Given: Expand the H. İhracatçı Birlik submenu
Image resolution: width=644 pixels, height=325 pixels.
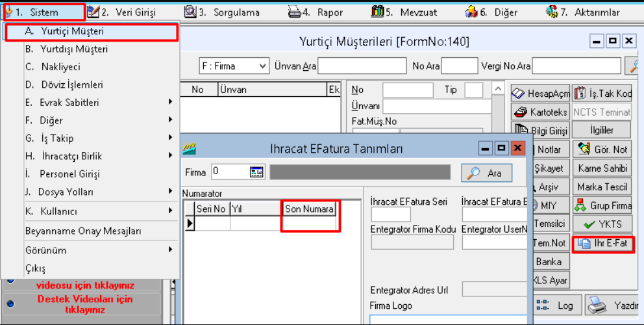Looking at the screenshot, I should click(x=90, y=157).
